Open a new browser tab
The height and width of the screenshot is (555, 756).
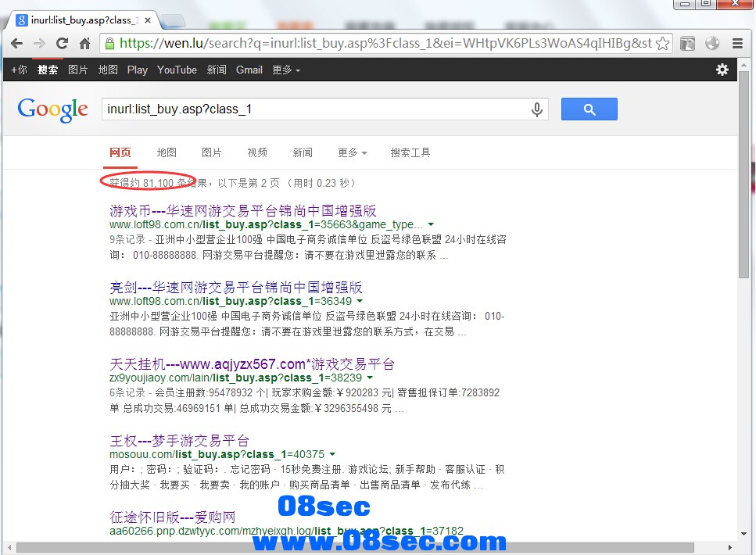point(174,21)
